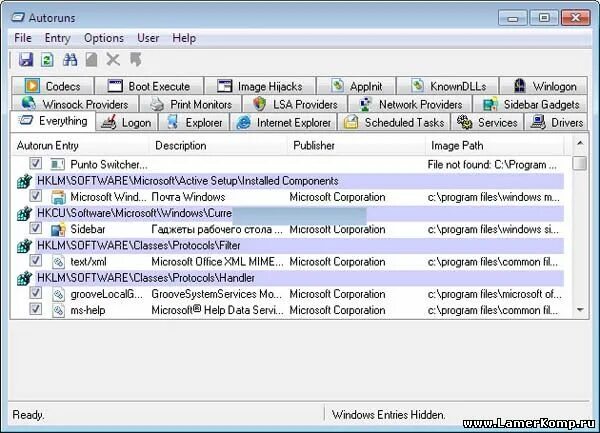Open the Winlogon tab
Image resolution: width=600 pixels, height=433 pixels.
(543, 86)
